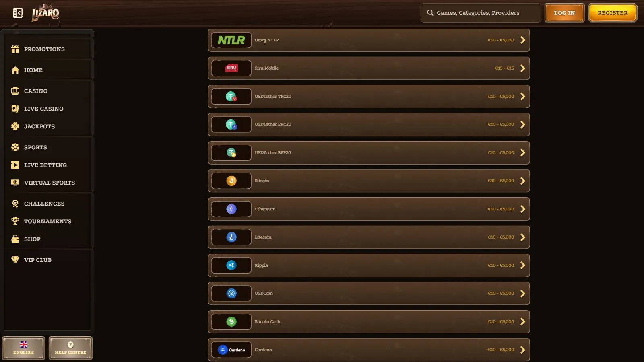Screen dimensions: 644x362
Task: Click the Bitcoin payment icon
Action: [x=231, y=181]
